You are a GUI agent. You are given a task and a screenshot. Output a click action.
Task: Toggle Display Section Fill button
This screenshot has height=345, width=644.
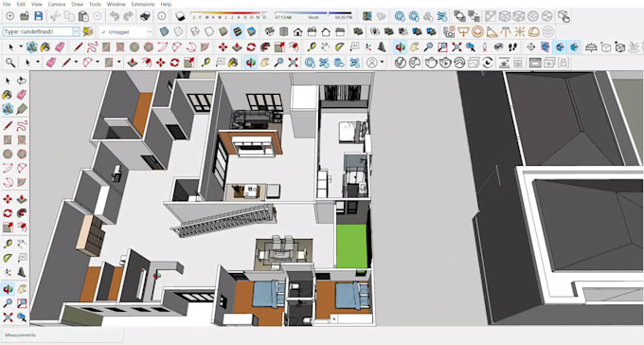point(574,47)
